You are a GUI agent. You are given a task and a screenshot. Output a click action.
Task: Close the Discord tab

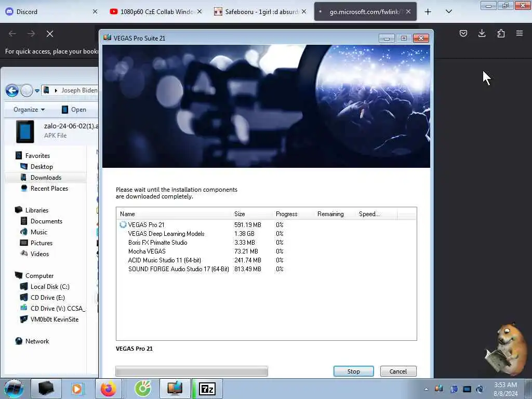[95, 11]
